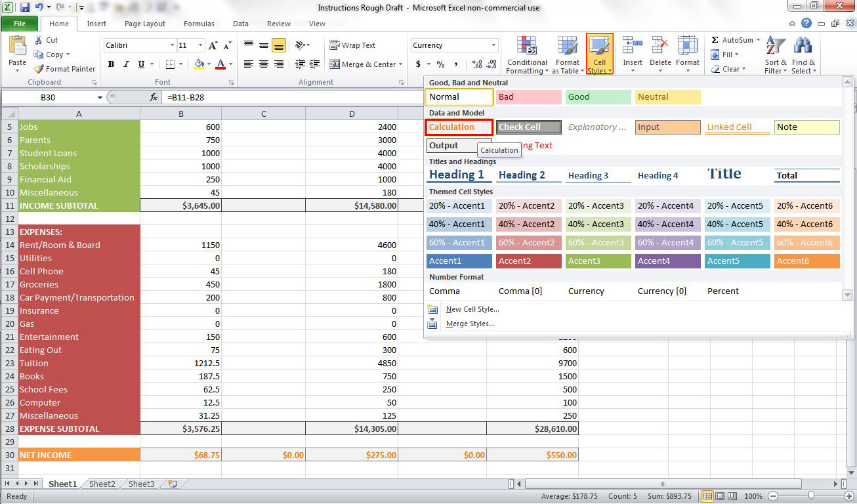Screen dimensions: 857x504
Task: Open Conditional Formatting icon
Action: click(527, 47)
